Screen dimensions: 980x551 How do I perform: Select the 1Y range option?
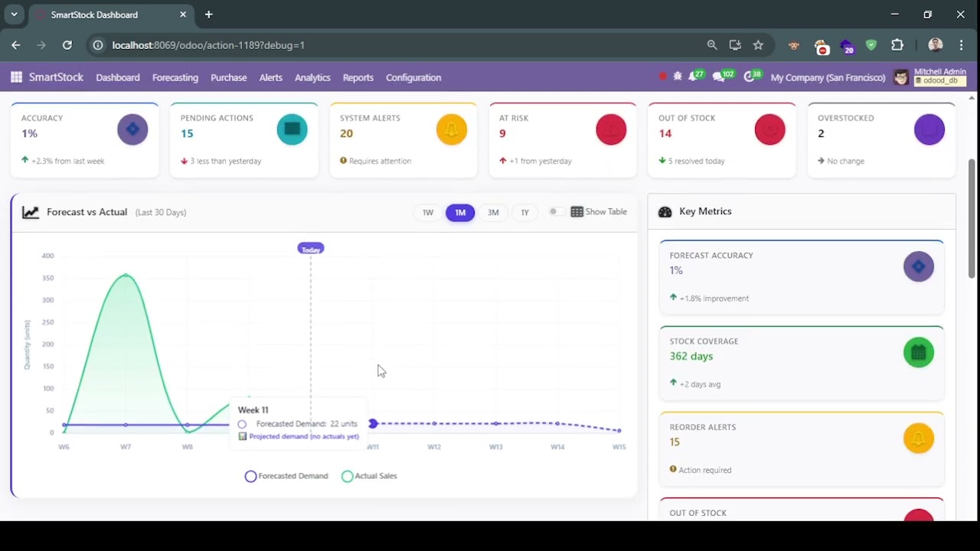(524, 213)
